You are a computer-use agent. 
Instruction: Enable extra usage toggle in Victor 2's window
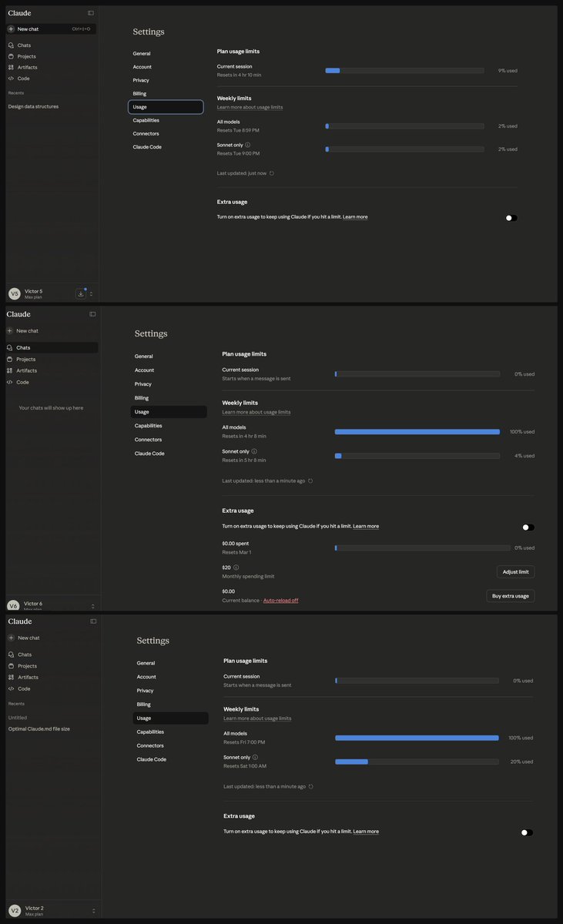click(x=527, y=832)
